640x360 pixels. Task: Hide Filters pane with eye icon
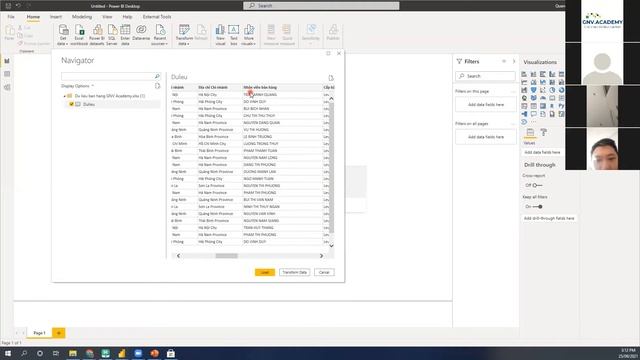[x=504, y=61]
